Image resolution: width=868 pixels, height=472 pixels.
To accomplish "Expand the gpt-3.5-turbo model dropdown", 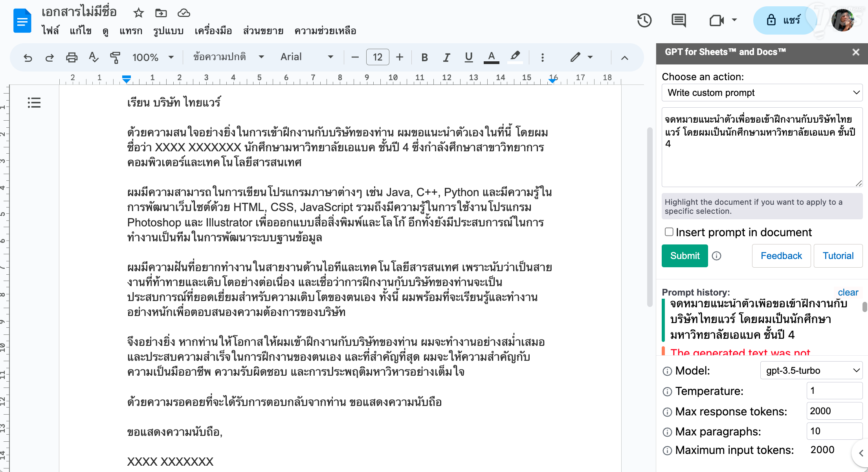I will (x=811, y=371).
